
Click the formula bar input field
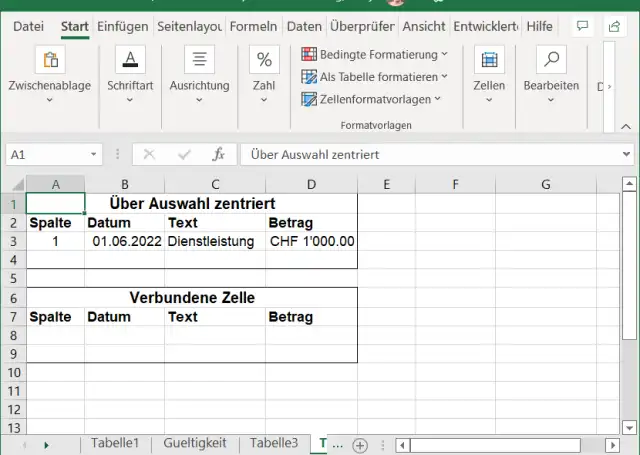[430, 155]
